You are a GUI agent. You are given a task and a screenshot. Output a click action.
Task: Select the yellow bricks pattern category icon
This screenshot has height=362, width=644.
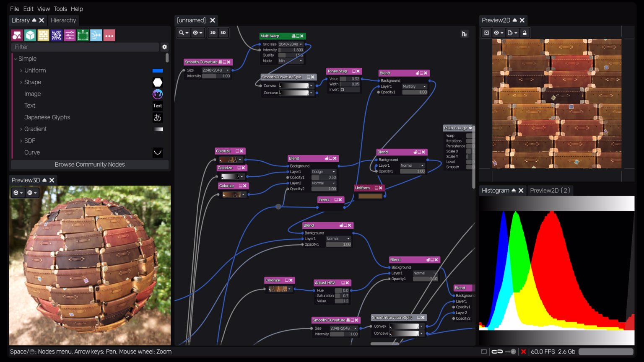pos(43,36)
